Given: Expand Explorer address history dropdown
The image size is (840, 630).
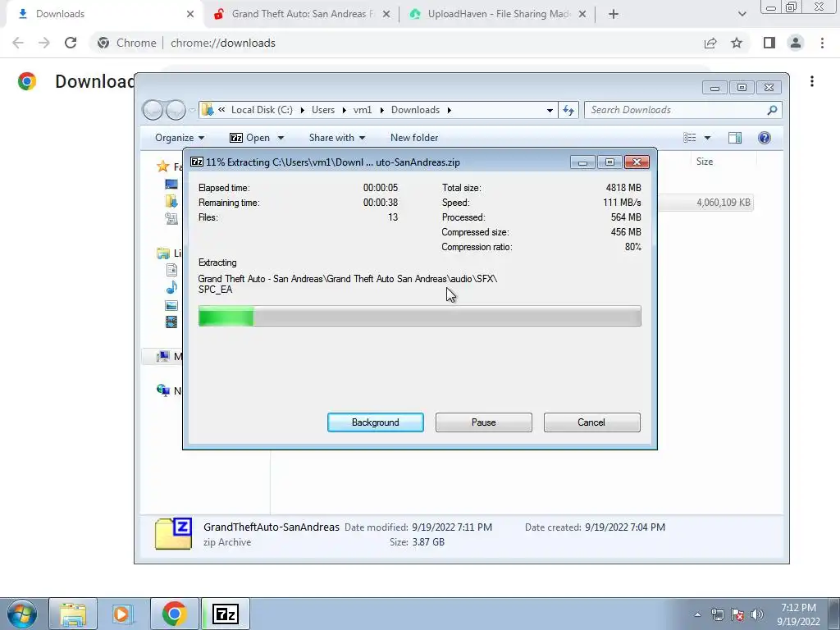Looking at the screenshot, I should point(550,110).
